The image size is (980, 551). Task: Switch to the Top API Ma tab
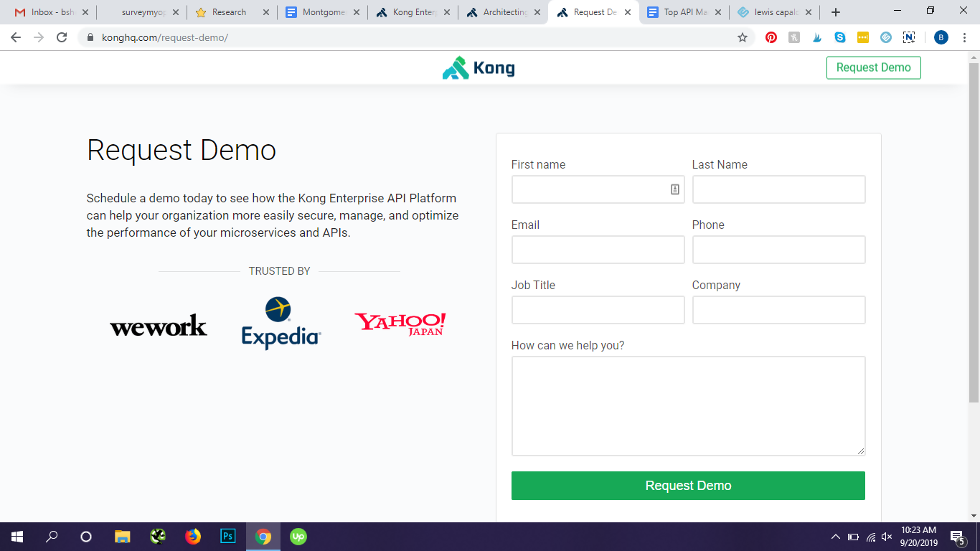pyautogui.click(x=683, y=12)
